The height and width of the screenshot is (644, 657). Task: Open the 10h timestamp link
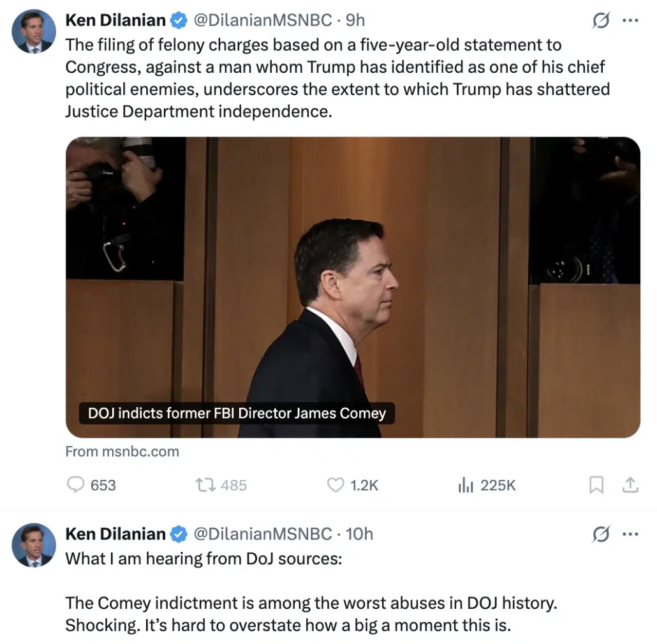point(359,534)
